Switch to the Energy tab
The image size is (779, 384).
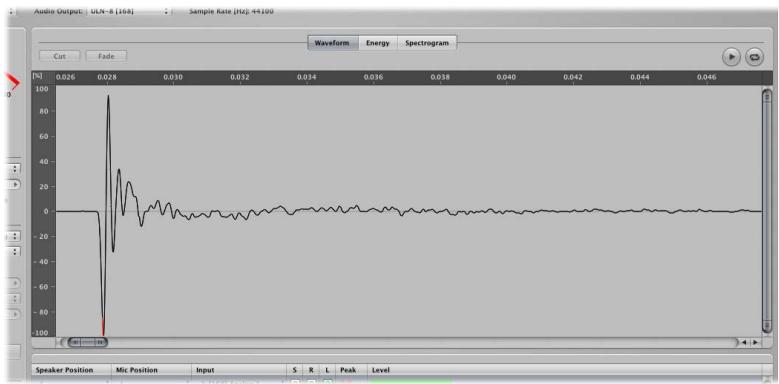click(x=378, y=43)
